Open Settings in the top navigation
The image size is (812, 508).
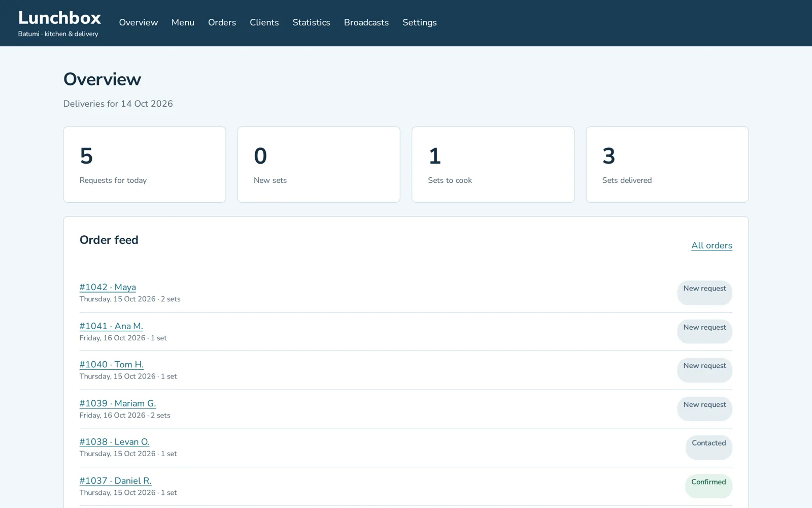(419, 22)
